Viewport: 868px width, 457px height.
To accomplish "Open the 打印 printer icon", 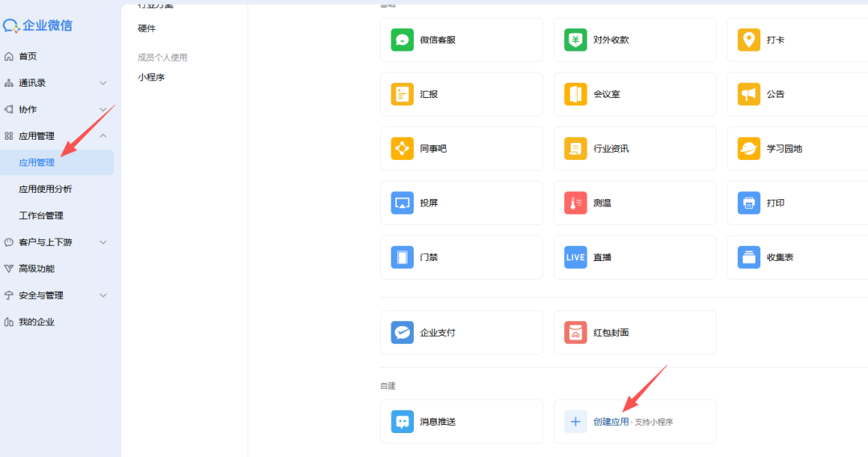I will pos(749,203).
